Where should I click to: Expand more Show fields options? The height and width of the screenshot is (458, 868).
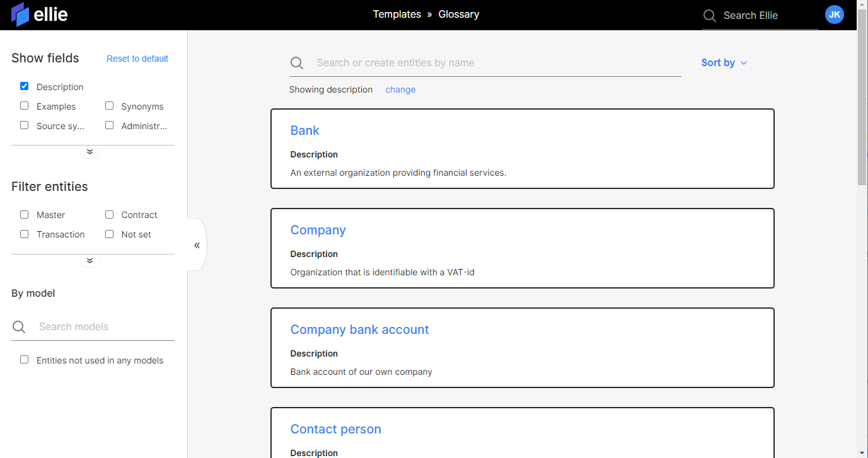[90, 152]
